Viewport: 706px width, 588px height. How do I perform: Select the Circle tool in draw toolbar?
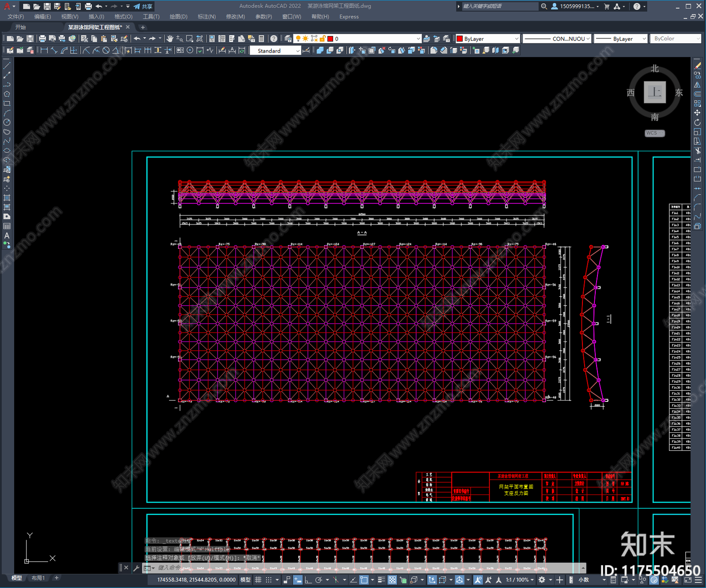coord(7,122)
